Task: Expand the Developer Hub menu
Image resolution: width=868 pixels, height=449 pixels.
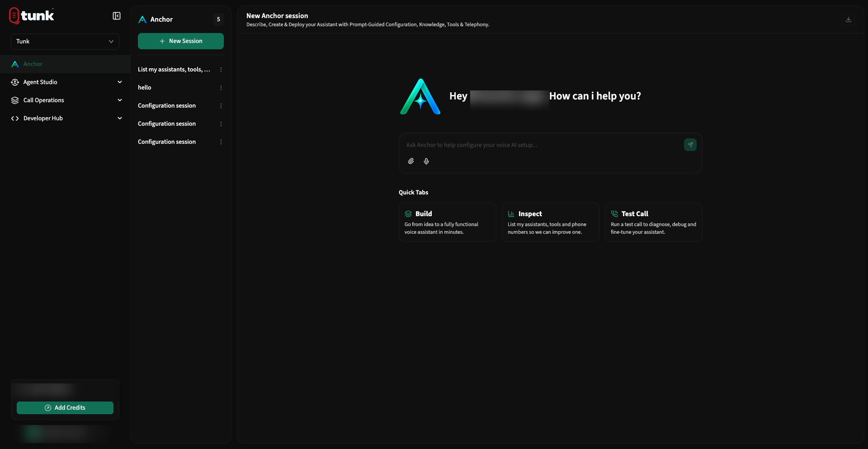Action: [65, 118]
